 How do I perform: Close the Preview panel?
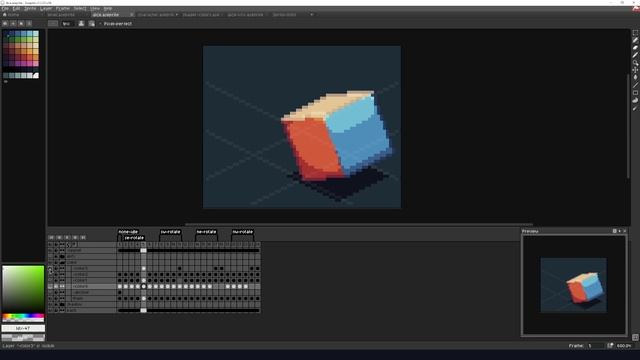tap(624, 231)
